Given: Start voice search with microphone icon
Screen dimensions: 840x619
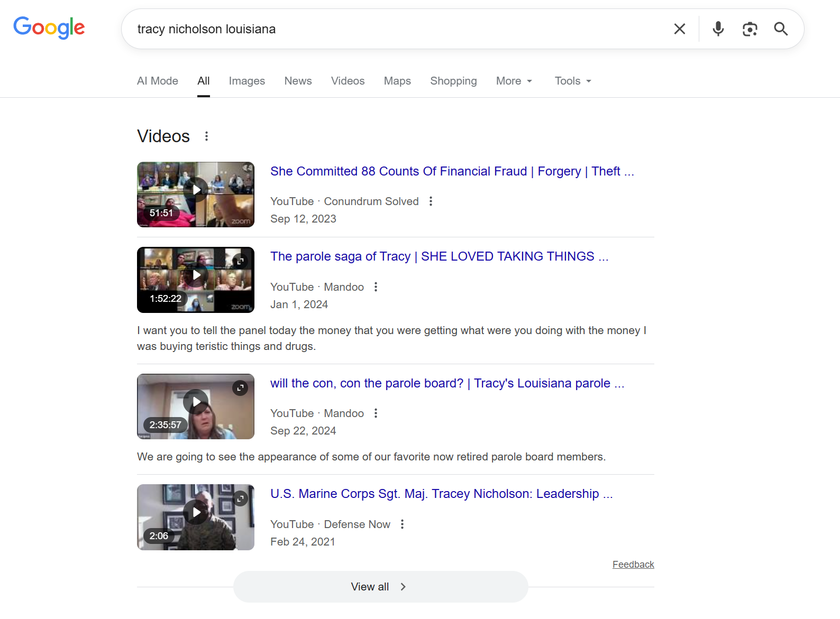Looking at the screenshot, I should [x=718, y=29].
